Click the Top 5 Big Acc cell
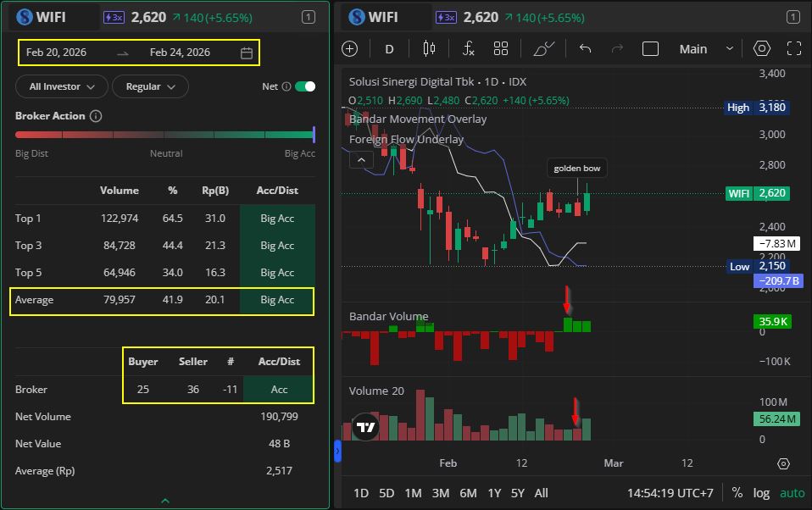 coord(277,272)
